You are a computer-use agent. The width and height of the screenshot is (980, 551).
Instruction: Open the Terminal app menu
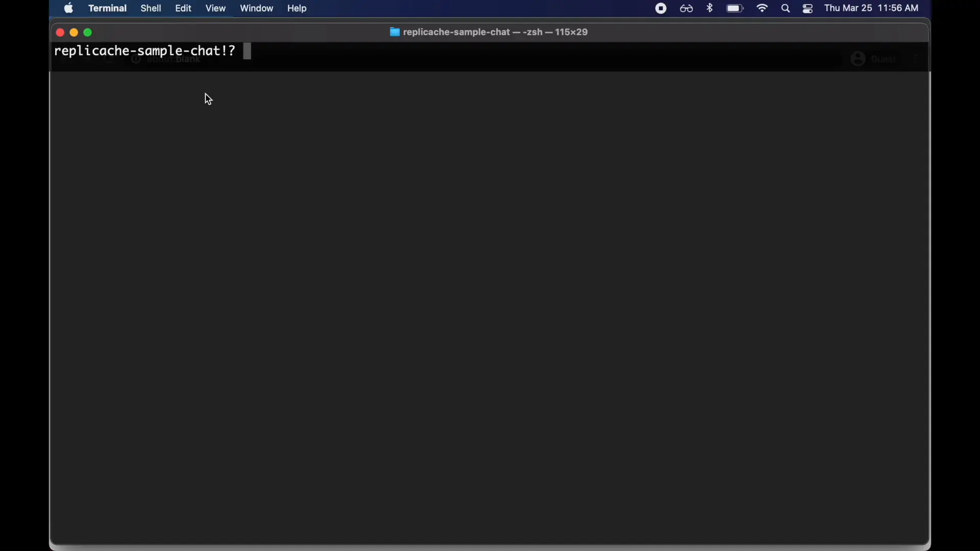[107, 8]
